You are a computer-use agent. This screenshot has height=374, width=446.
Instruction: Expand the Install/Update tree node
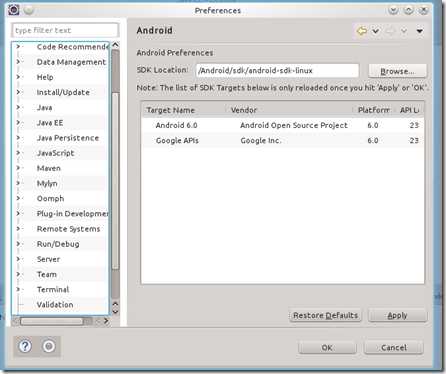[18, 92]
